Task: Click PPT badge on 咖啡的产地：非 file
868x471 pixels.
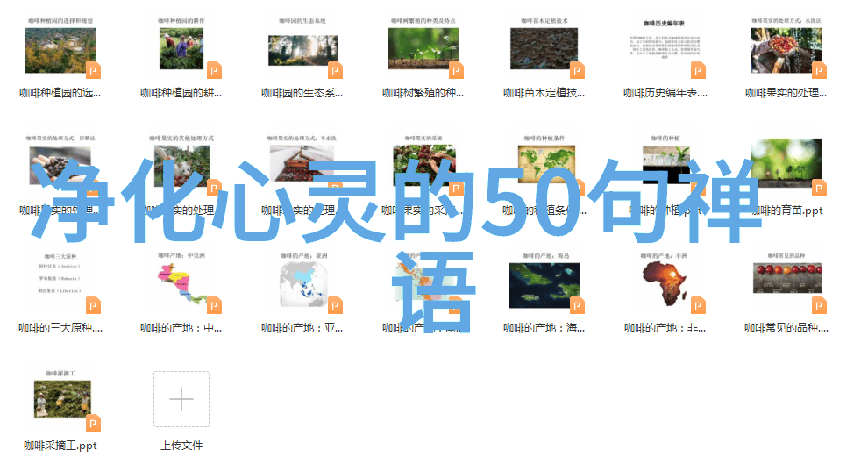Action: (698, 305)
